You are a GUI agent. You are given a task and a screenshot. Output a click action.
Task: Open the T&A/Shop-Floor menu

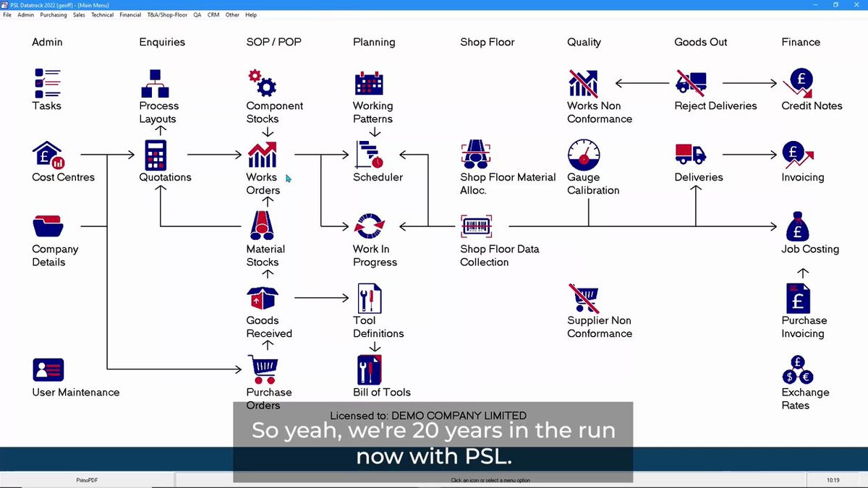coord(167,14)
